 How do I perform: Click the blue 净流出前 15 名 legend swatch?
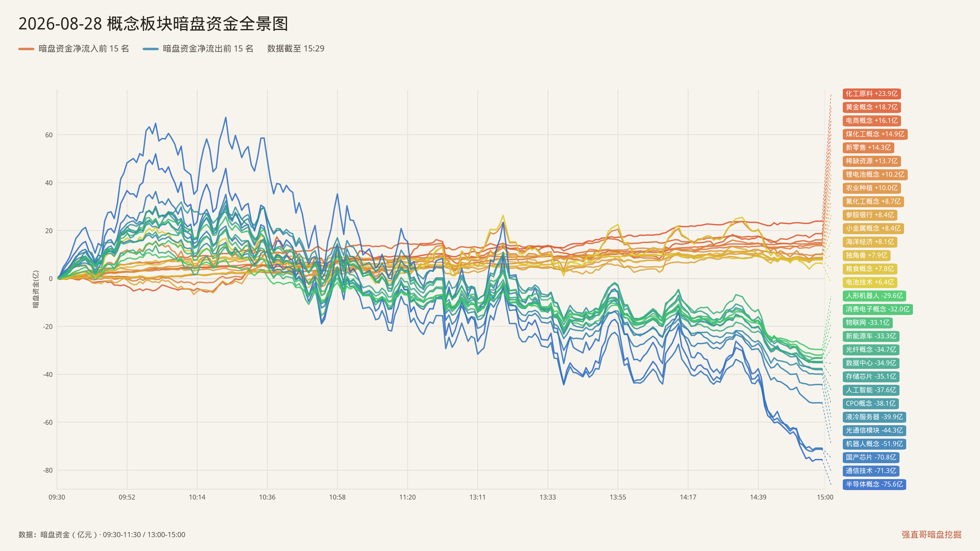point(151,49)
